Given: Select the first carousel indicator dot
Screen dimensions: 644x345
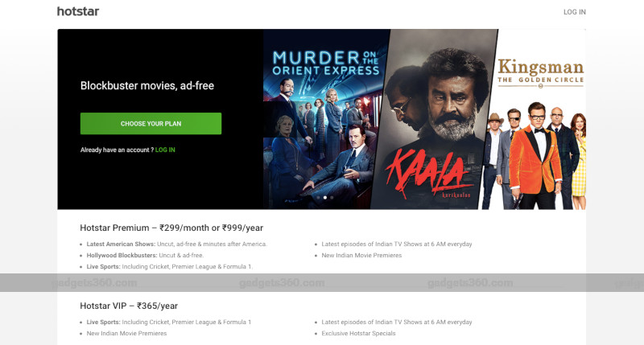Looking at the screenshot, I should (318, 198).
